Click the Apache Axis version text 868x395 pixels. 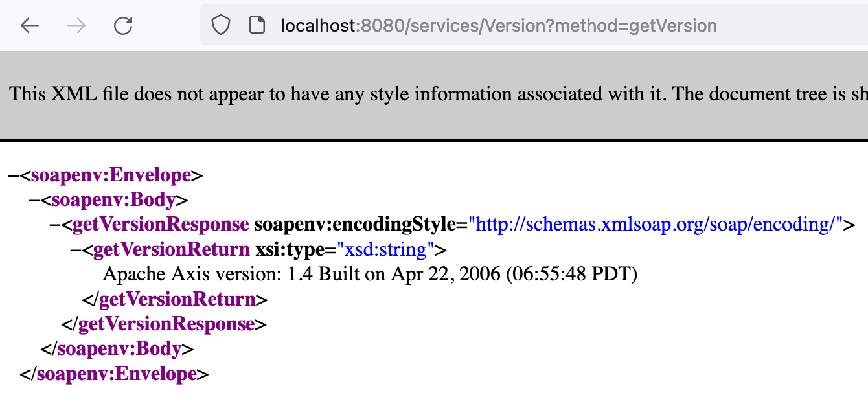point(370,274)
